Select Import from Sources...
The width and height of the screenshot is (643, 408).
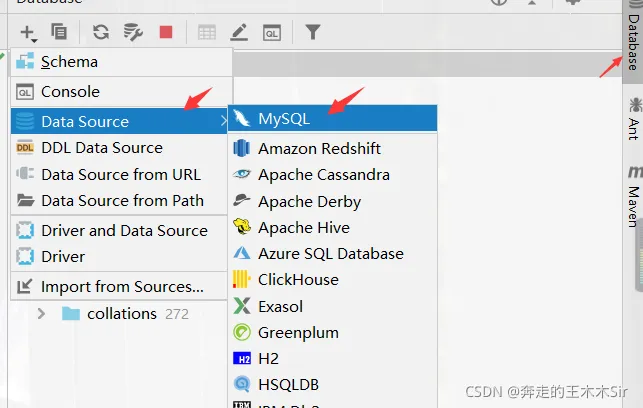[x=119, y=286]
